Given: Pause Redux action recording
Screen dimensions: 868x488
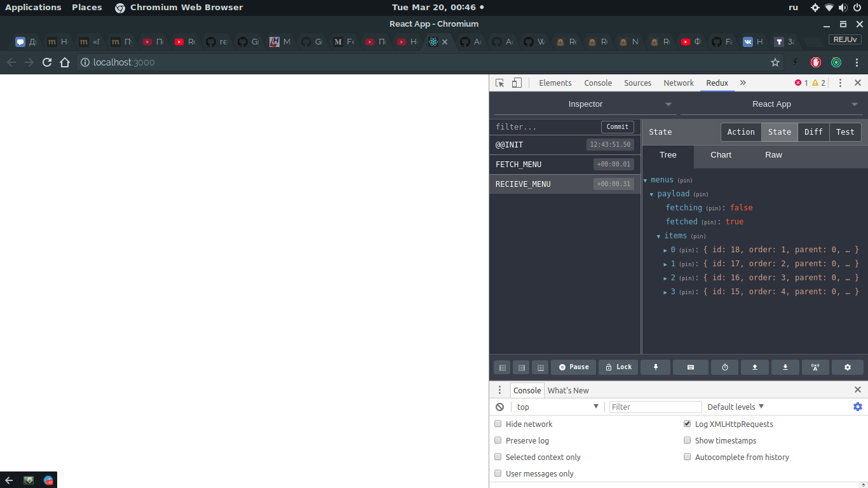Looking at the screenshot, I should pyautogui.click(x=574, y=367).
